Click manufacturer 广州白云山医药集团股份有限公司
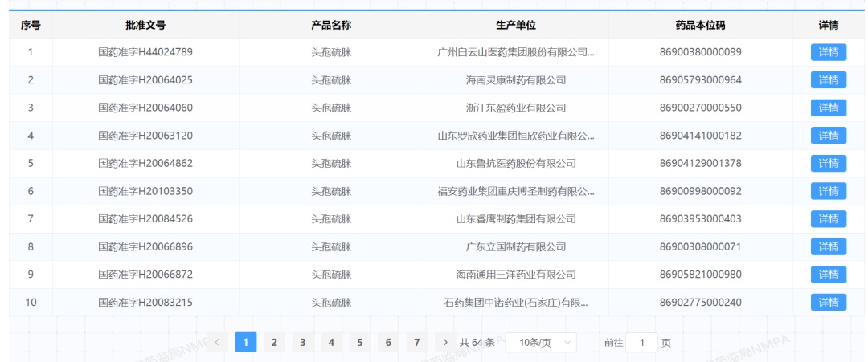 (516, 52)
